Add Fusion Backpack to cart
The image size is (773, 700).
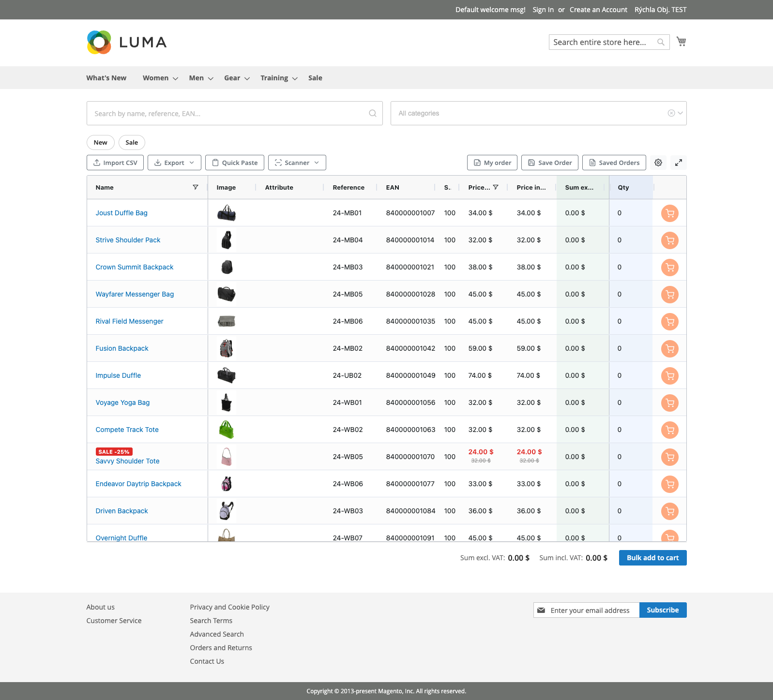pyautogui.click(x=670, y=348)
